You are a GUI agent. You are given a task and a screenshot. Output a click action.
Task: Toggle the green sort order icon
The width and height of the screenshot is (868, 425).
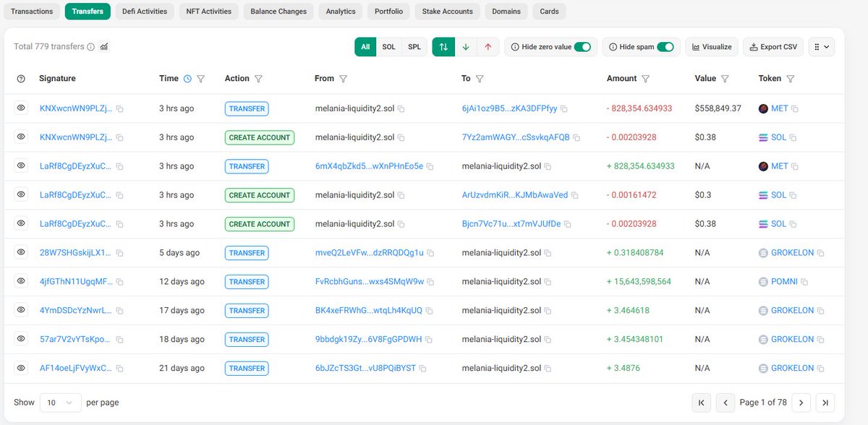tap(443, 45)
